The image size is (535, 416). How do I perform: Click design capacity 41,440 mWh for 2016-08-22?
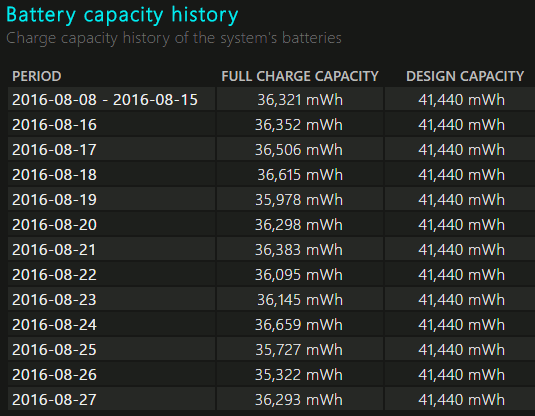coord(461,274)
